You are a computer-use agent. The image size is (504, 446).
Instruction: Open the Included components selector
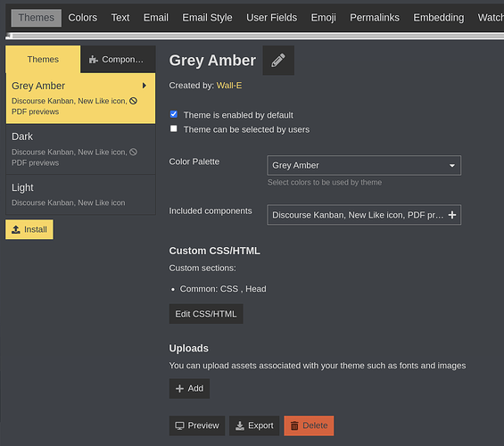[x=364, y=215]
